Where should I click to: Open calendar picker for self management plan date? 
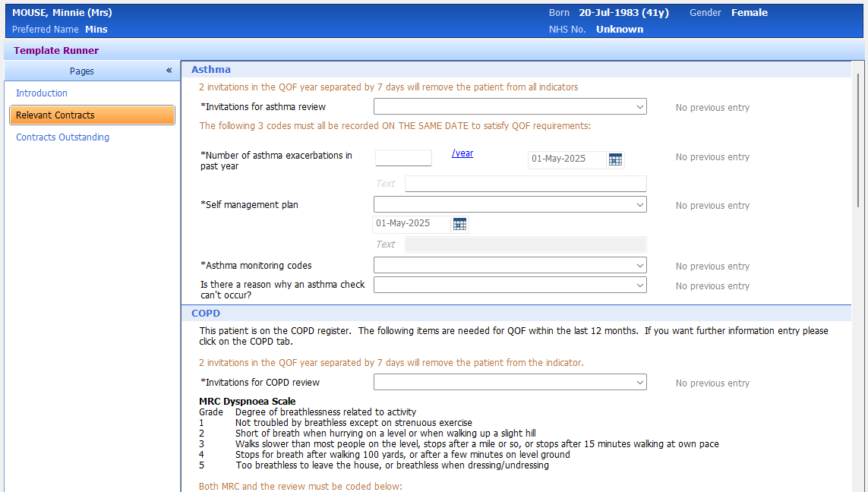(x=459, y=224)
